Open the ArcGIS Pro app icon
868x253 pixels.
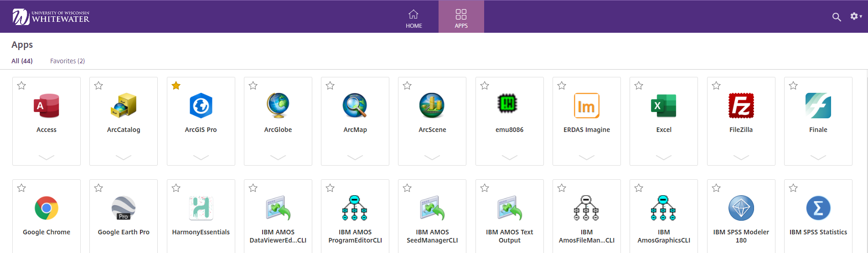201,106
